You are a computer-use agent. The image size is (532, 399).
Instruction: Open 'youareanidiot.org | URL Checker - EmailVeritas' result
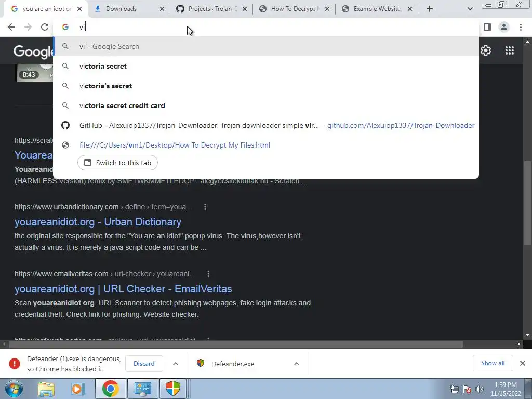[123, 289]
